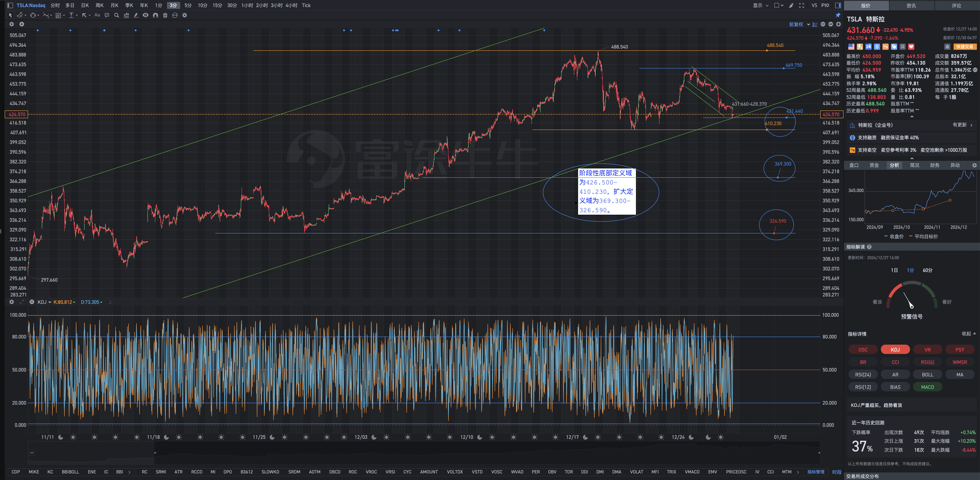Open drawing settings gear in toolbar

point(184,15)
